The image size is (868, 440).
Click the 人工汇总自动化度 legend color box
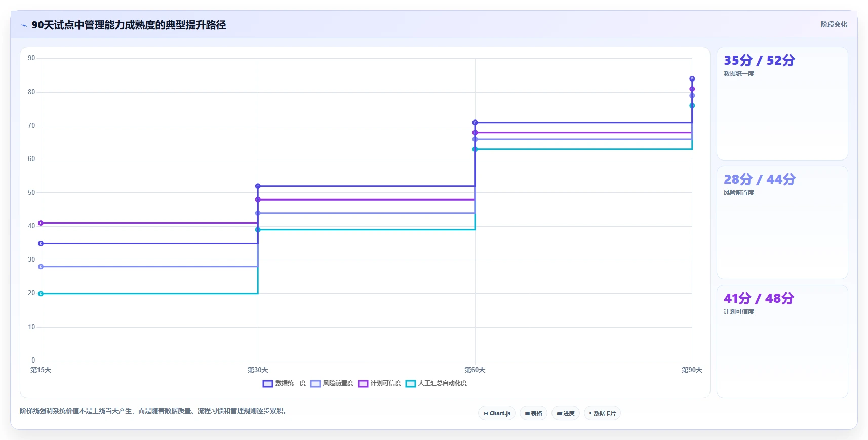pyautogui.click(x=411, y=384)
